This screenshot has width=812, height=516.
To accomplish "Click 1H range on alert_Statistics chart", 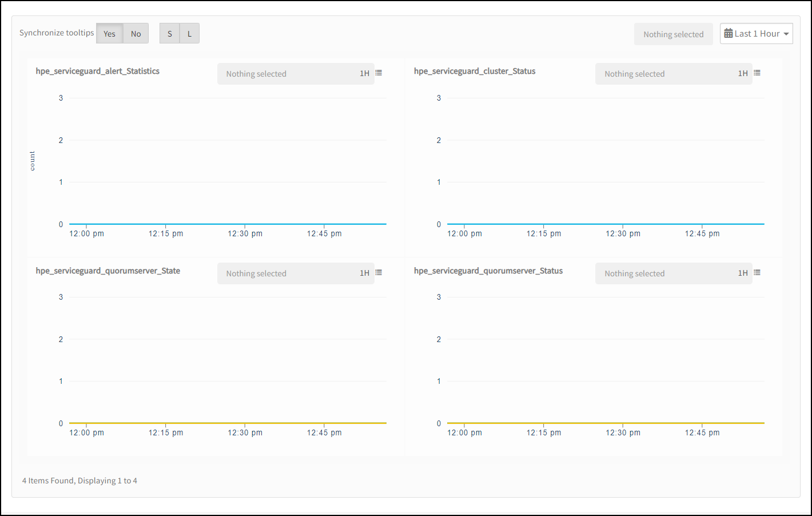I will pyautogui.click(x=364, y=73).
